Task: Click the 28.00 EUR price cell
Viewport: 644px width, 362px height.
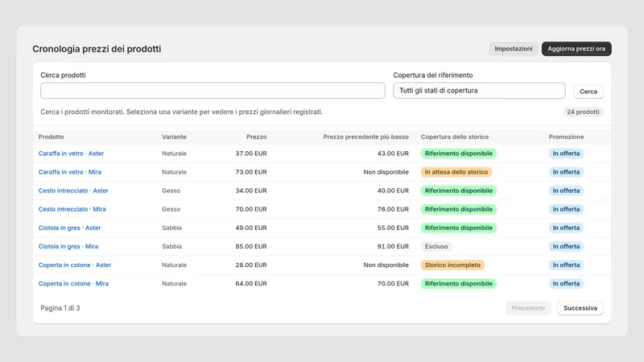Action: tap(251, 265)
